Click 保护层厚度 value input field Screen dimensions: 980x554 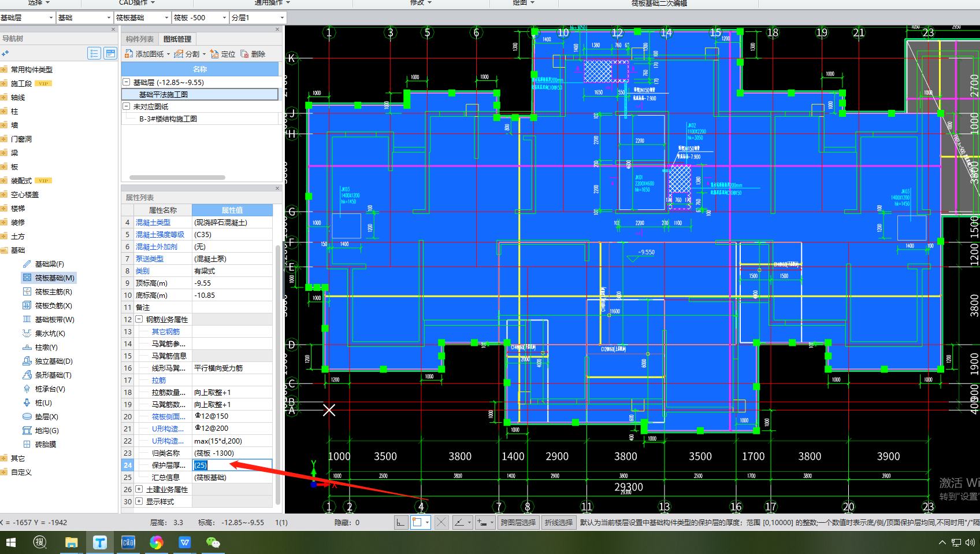point(232,465)
